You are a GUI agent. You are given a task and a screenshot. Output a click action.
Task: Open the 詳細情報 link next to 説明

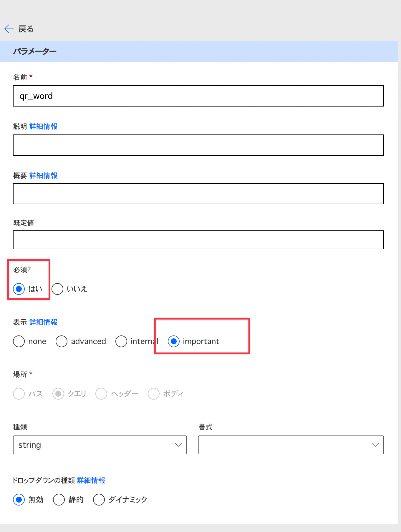(x=43, y=127)
